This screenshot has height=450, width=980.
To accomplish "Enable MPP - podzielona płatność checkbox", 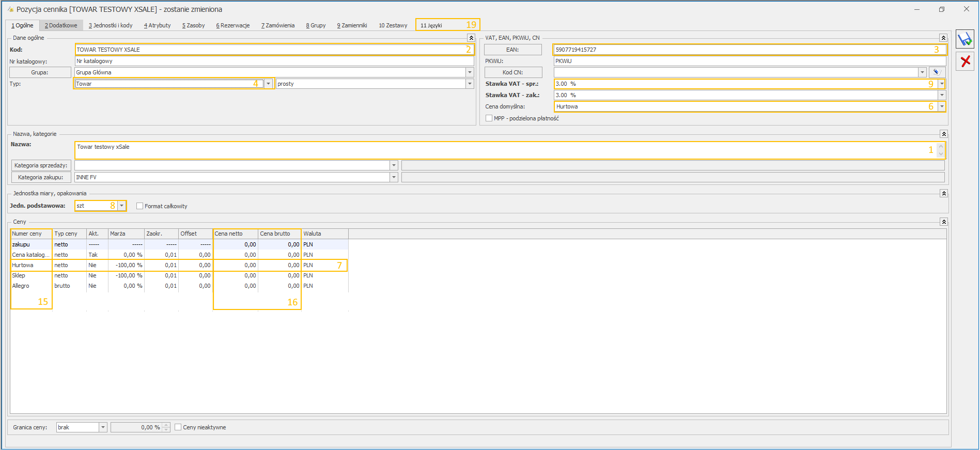I will click(489, 118).
